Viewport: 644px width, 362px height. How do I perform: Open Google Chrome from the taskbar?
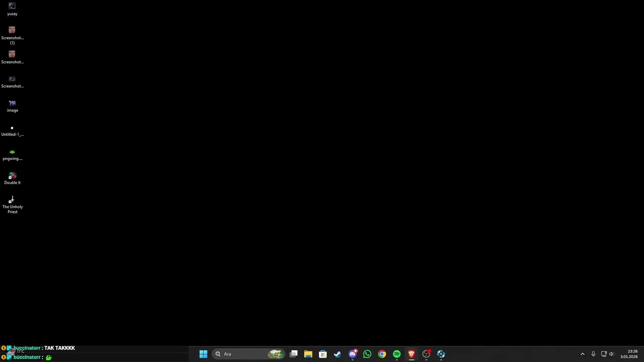[382, 354]
